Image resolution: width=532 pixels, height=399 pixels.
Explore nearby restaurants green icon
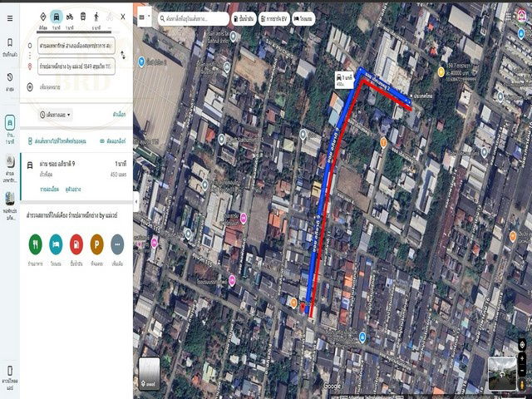coord(35,244)
